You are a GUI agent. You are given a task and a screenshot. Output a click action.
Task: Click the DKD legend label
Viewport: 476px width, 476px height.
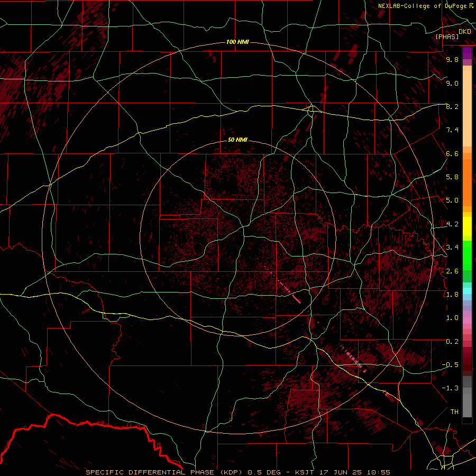click(465, 32)
